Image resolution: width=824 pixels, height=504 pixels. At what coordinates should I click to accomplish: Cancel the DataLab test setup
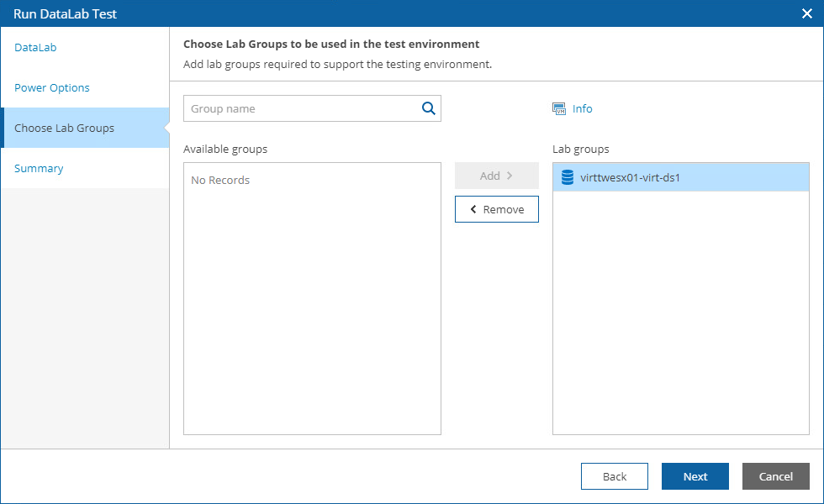point(775,476)
